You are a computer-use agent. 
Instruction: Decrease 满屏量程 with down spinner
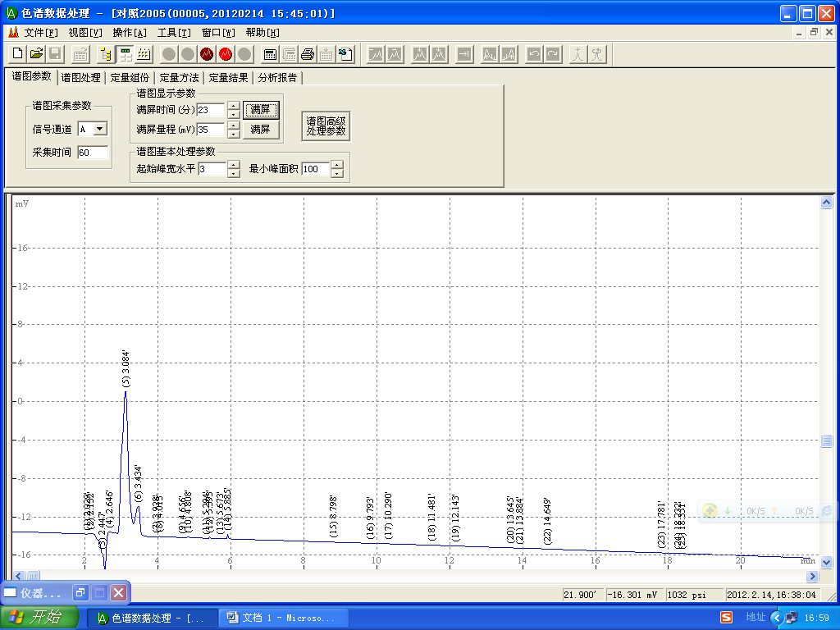click(234, 134)
